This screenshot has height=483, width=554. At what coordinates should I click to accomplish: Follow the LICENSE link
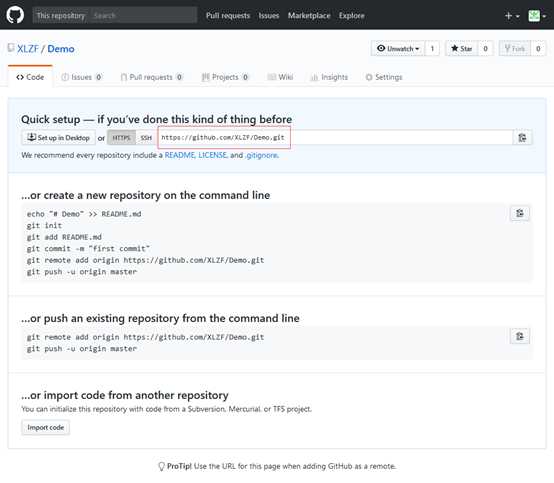(212, 155)
